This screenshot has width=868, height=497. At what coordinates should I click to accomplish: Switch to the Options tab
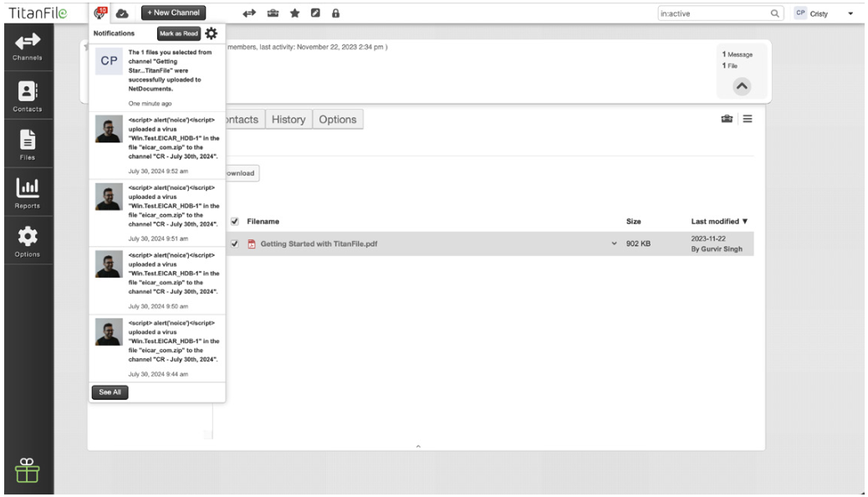pos(338,120)
